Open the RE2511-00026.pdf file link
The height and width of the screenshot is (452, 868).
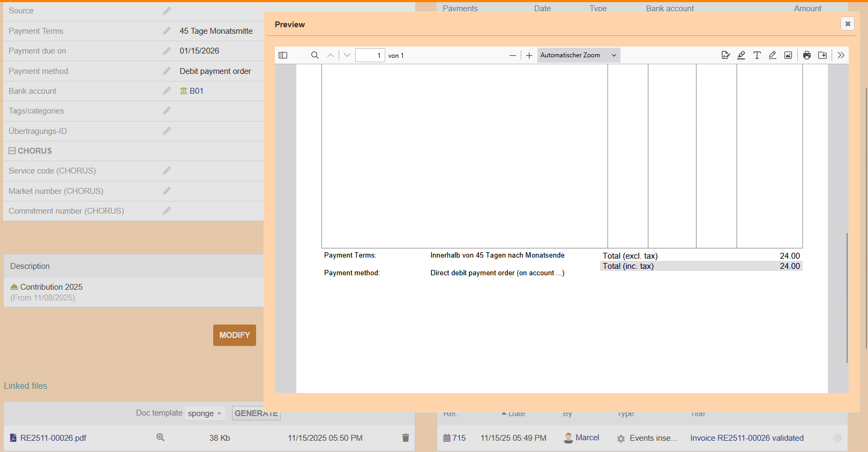53,438
